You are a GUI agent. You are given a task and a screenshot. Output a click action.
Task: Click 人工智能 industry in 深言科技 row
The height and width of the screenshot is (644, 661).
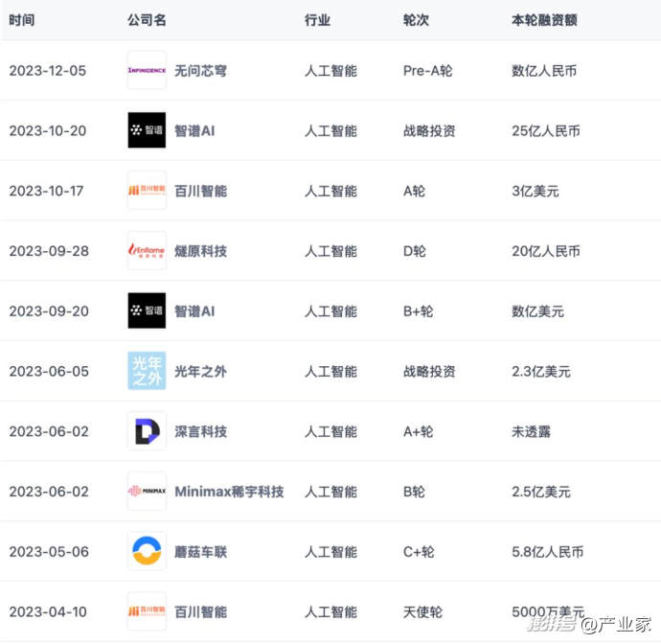[330, 432]
